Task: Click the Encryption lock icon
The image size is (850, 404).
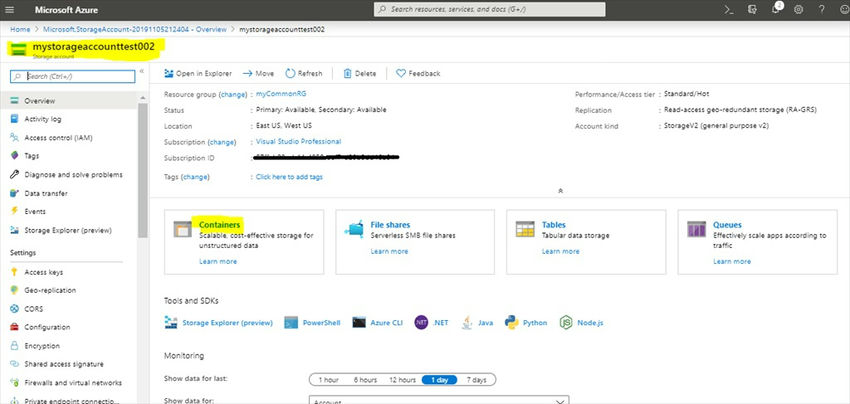Action: pos(15,345)
